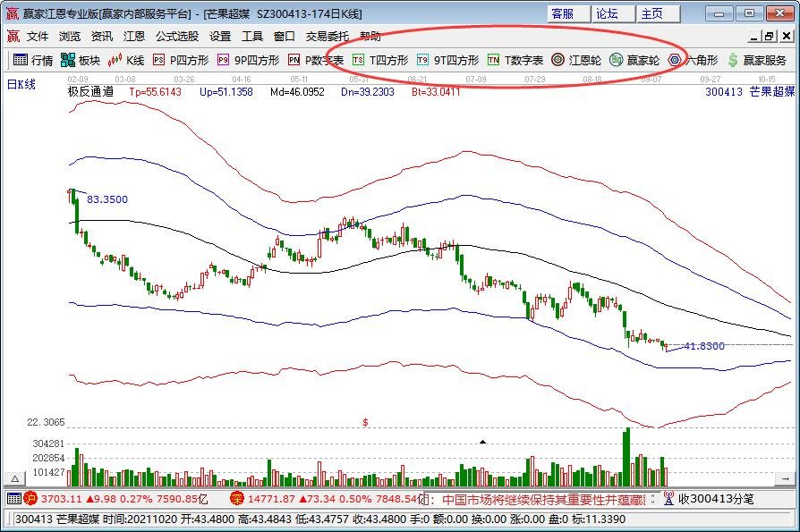Screen dimensions: 800x532
Task: Open the 浏览 menu
Action: click(x=70, y=36)
